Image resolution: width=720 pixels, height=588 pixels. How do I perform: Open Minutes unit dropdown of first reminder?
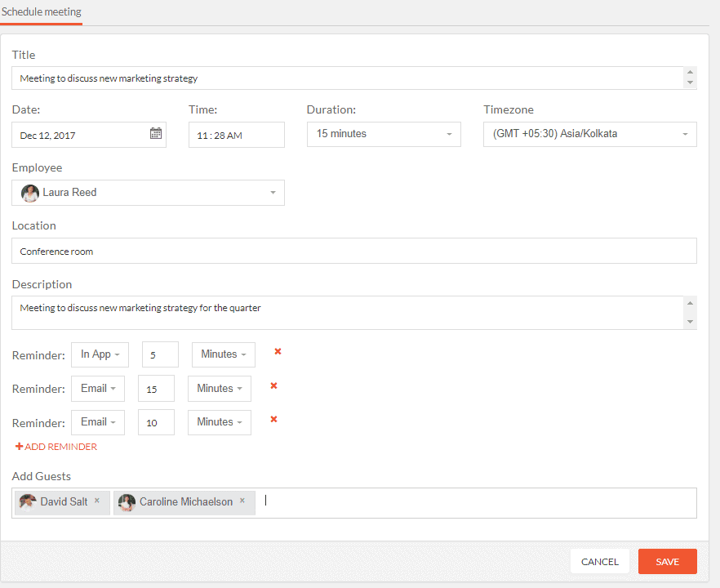pos(223,354)
